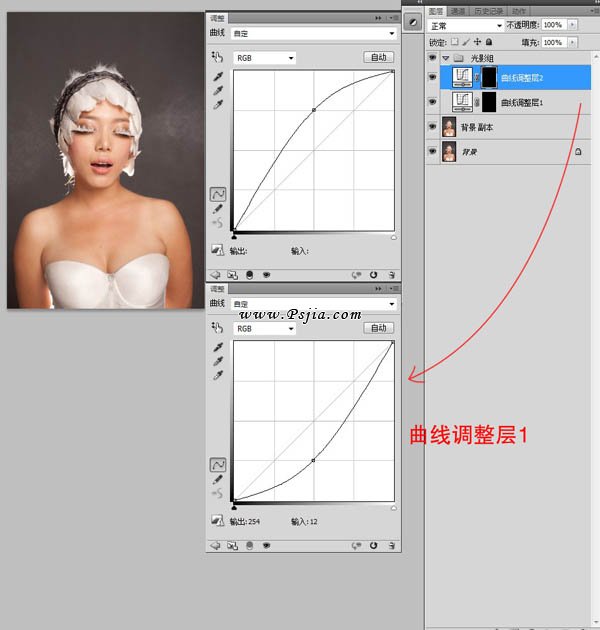Image resolution: width=600 pixels, height=630 pixels.
Task: Click 自动 button in upper curves panel
Action: [x=378, y=58]
